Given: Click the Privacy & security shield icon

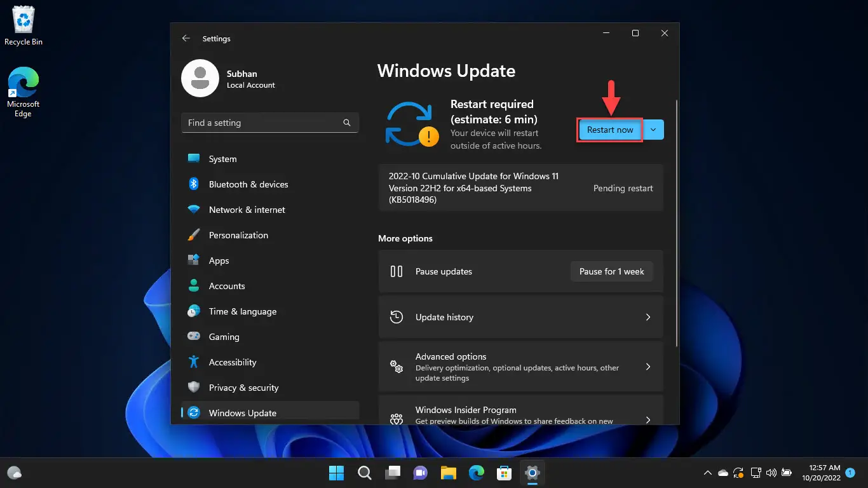Looking at the screenshot, I should coord(194,388).
